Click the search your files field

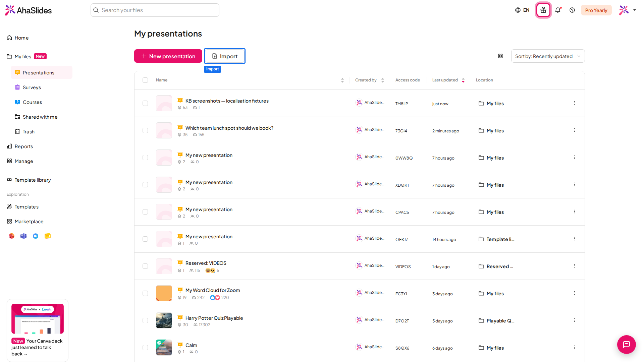tap(155, 10)
